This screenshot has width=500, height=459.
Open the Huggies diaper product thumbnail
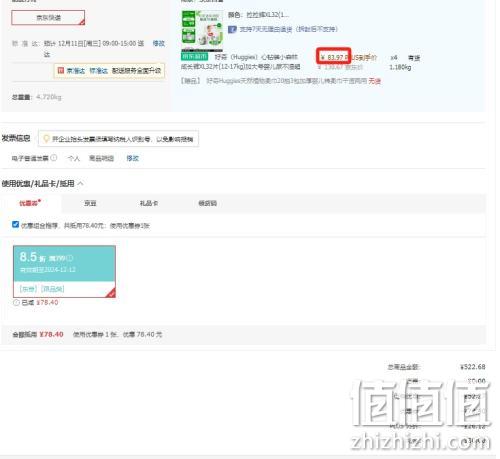pos(202,31)
